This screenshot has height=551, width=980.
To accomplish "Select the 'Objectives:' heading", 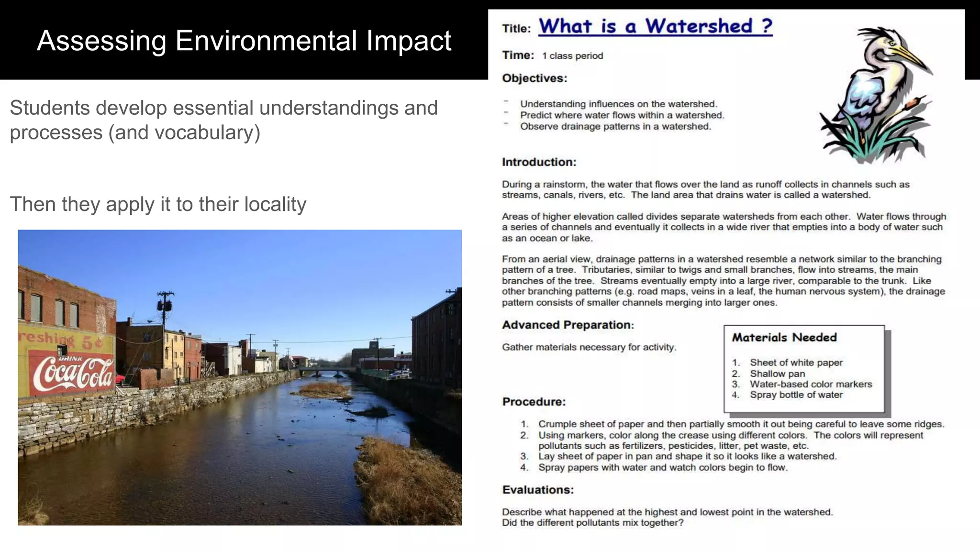I will (535, 78).
